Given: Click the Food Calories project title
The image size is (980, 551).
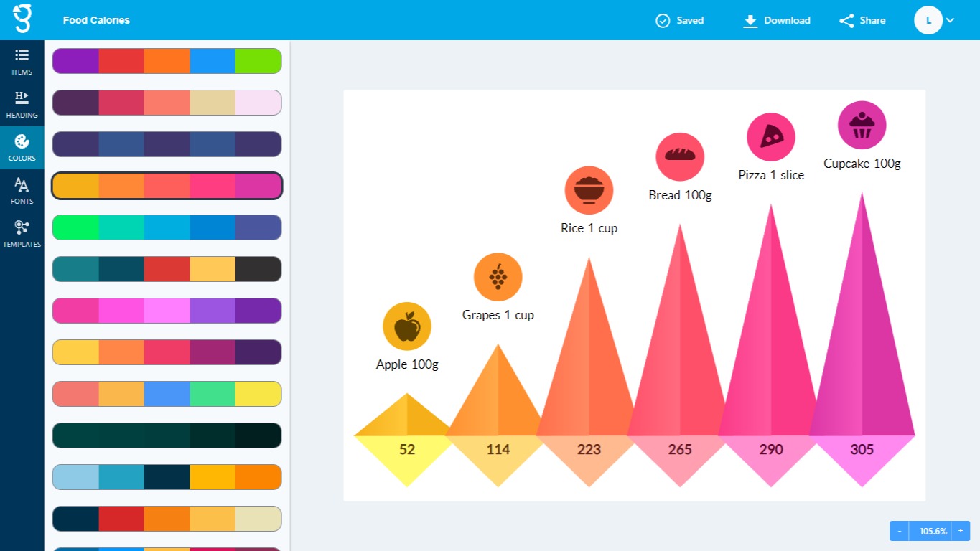Looking at the screenshot, I should coord(96,20).
